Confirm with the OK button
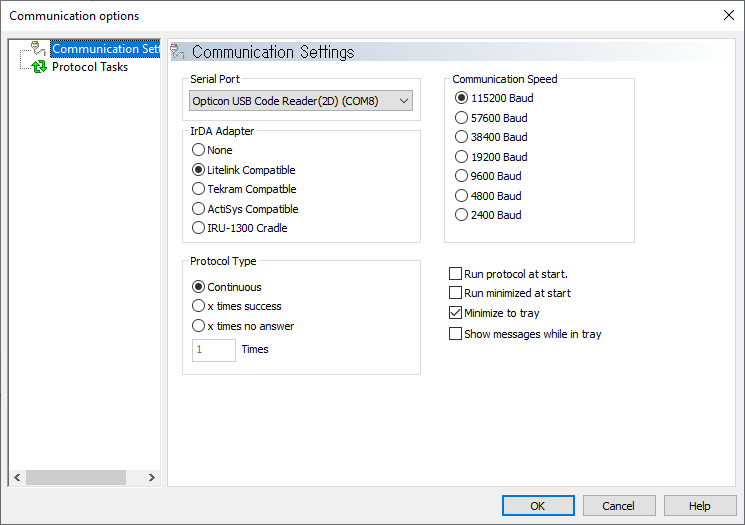This screenshot has width=745, height=525. point(538,506)
